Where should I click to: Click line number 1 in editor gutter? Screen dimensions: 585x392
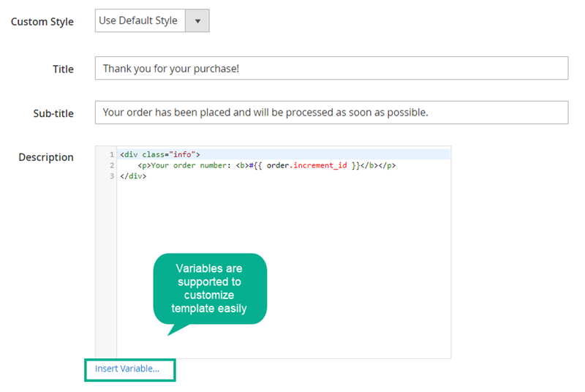tap(112, 154)
